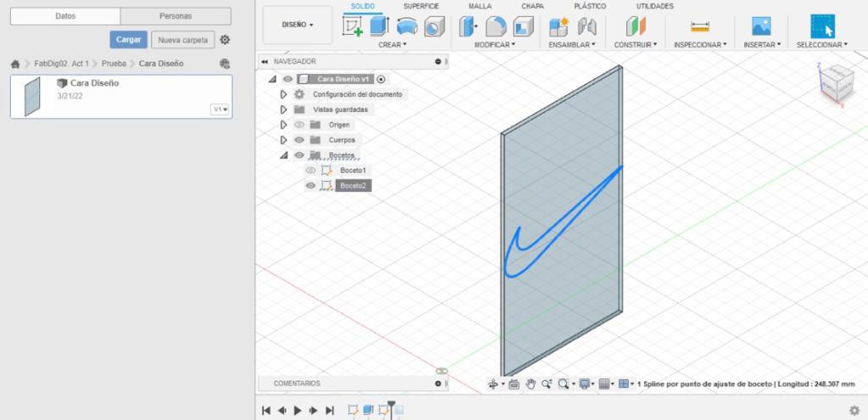Viewport: 868px width, 420px height.
Task: Select the Measure tool
Action: coord(699,26)
